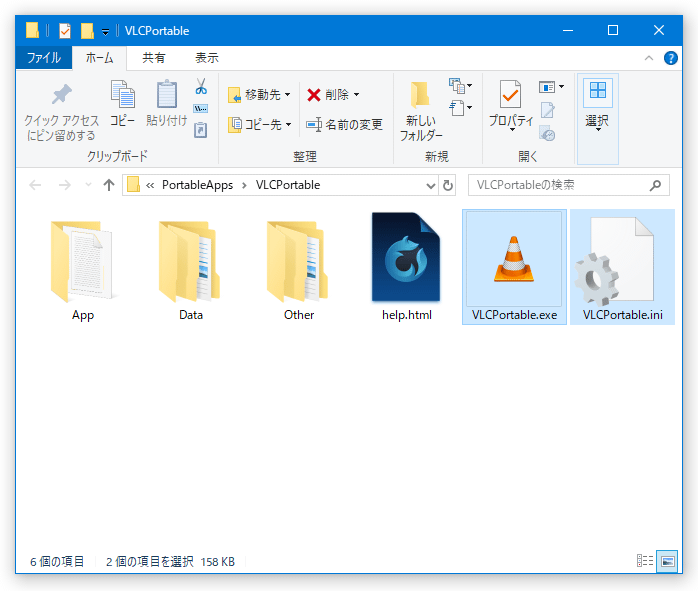The width and height of the screenshot is (698, 591).
Task: Open the recent locations dropdown
Action: (88, 185)
